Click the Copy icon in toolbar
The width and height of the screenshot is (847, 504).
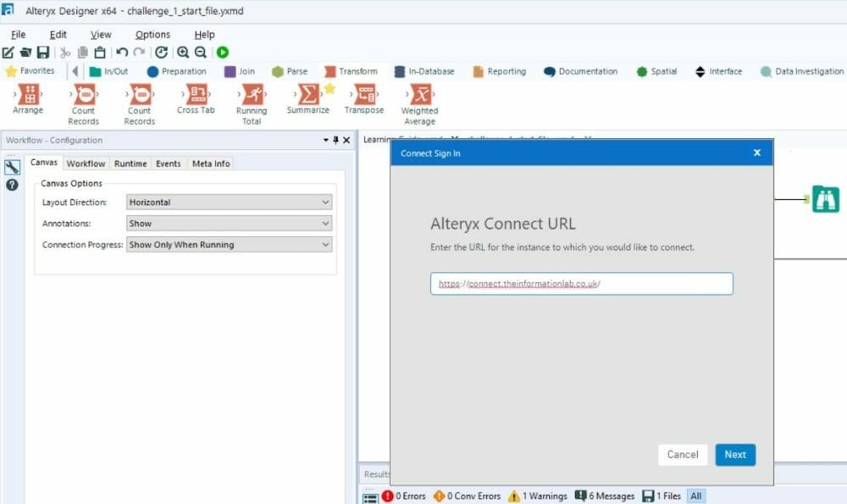(83, 53)
